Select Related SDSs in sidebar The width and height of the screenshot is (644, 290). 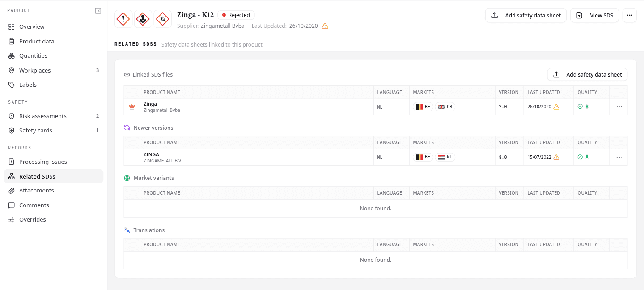(x=54, y=176)
